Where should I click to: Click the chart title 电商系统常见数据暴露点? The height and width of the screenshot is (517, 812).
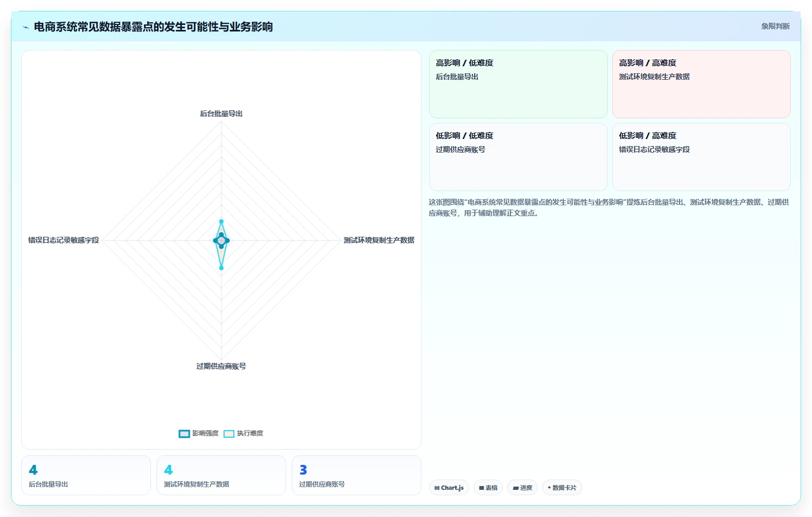pos(153,27)
